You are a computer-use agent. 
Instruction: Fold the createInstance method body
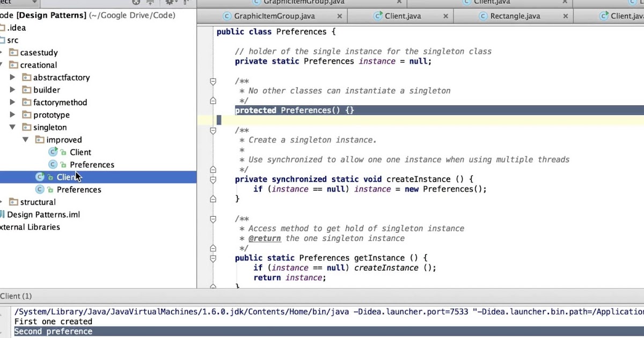[x=213, y=180]
